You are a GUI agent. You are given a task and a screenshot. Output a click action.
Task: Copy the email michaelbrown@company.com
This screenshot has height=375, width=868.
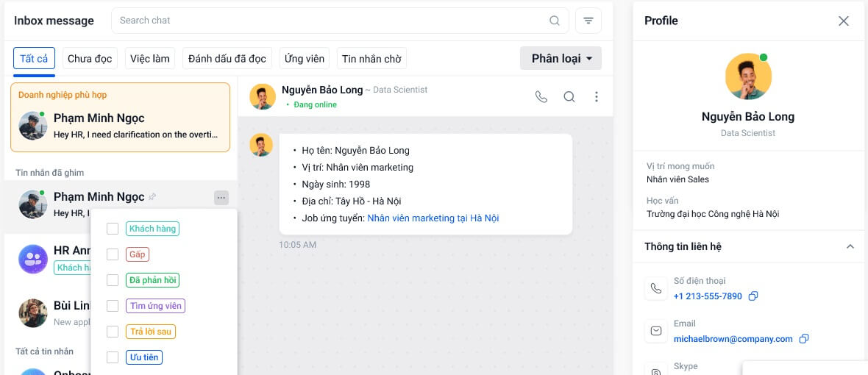(804, 338)
